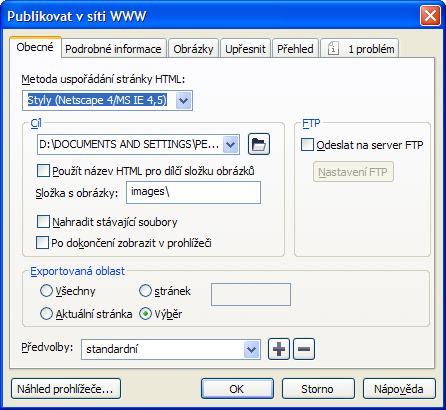The width and height of the screenshot is (446, 410).
Task: Pick the Výběr radio button
Action: [x=145, y=314]
